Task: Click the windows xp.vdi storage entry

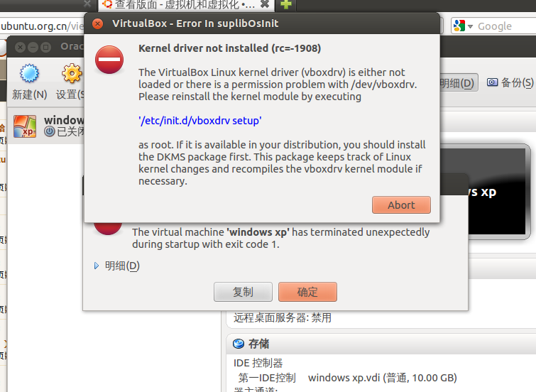Action: coord(382,378)
